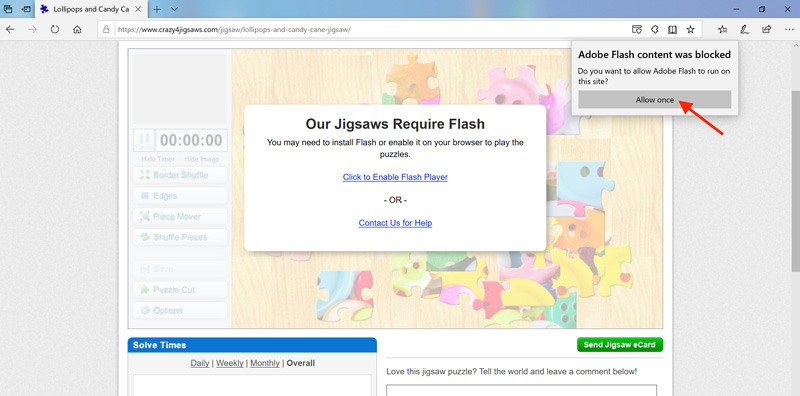800x396 pixels.
Task: Select the Lollipops and Candy Cane tab
Action: (x=91, y=9)
